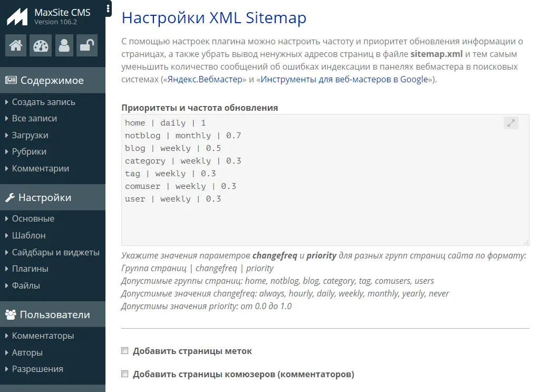Go to Плагины settings page
This screenshot has width=540, height=392.
coord(30,269)
